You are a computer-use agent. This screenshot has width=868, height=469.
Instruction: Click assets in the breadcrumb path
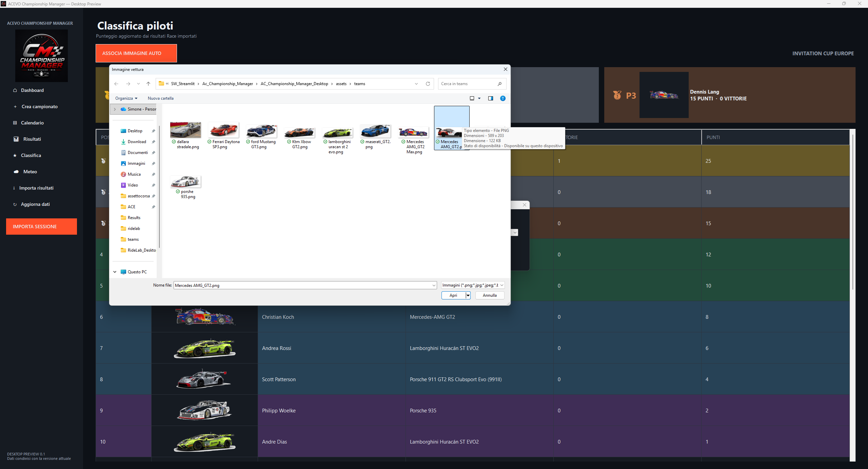click(341, 84)
